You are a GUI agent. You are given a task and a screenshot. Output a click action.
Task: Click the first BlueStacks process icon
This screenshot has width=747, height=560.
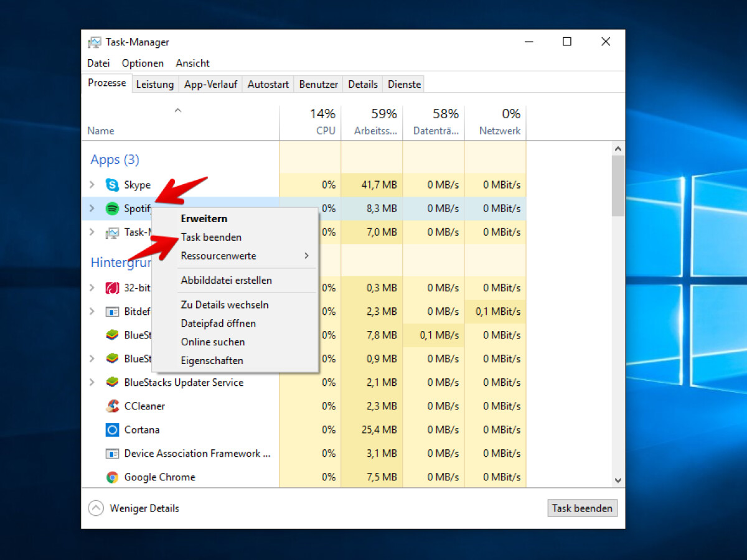point(112,335)
